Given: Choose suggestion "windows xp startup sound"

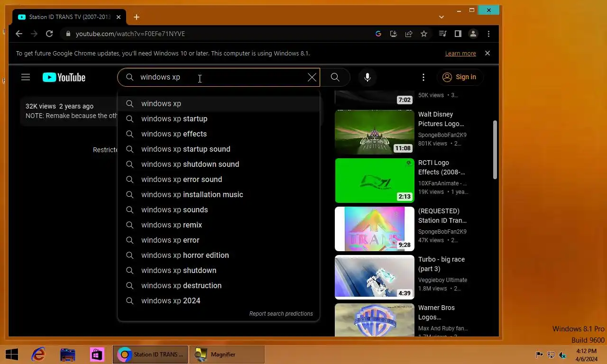Looking at the screenshot, I should 218,149.
